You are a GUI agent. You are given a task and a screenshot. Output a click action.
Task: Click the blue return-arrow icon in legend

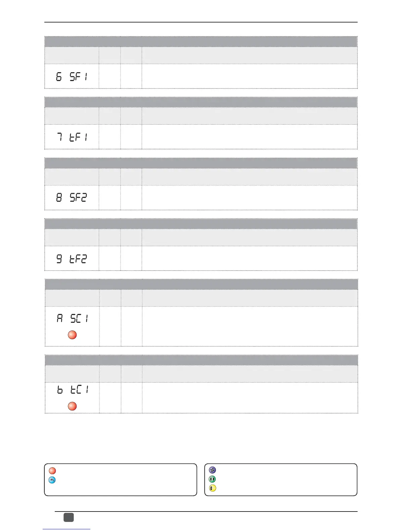(52, 480)
